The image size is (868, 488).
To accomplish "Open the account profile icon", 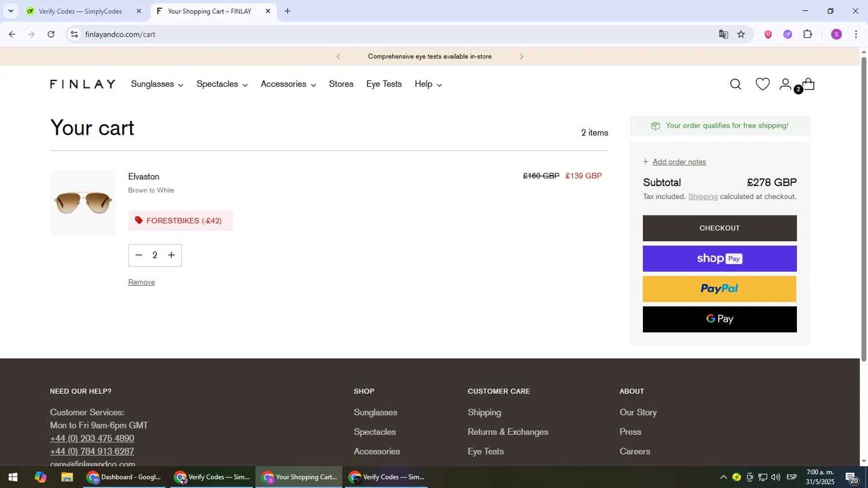I will point(785,84).
